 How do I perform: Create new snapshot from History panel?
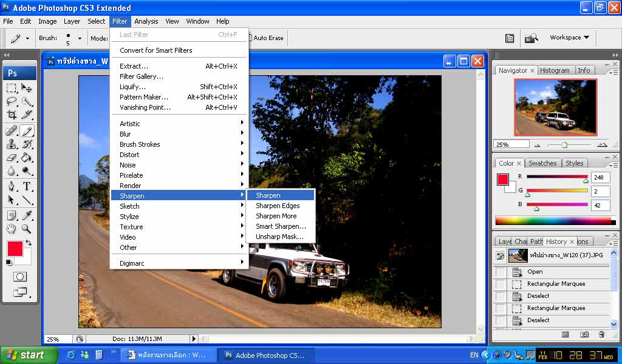point(584,334)
